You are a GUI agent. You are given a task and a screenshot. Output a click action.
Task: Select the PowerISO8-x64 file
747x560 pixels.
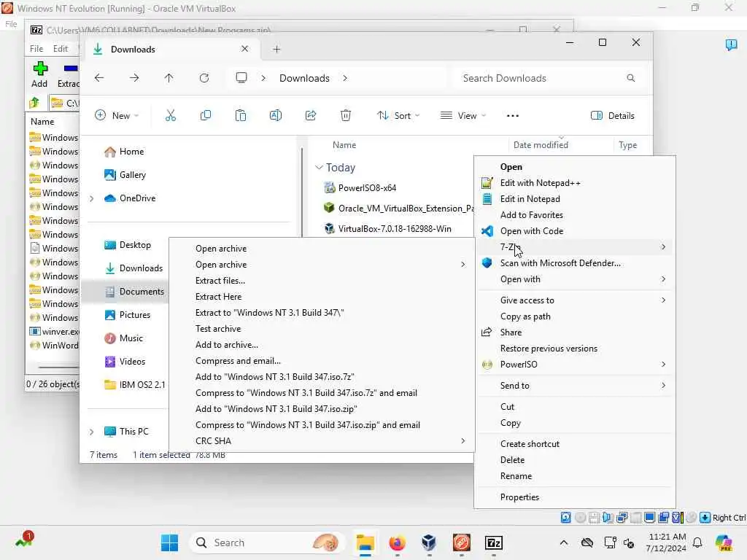tap(367, 188)
